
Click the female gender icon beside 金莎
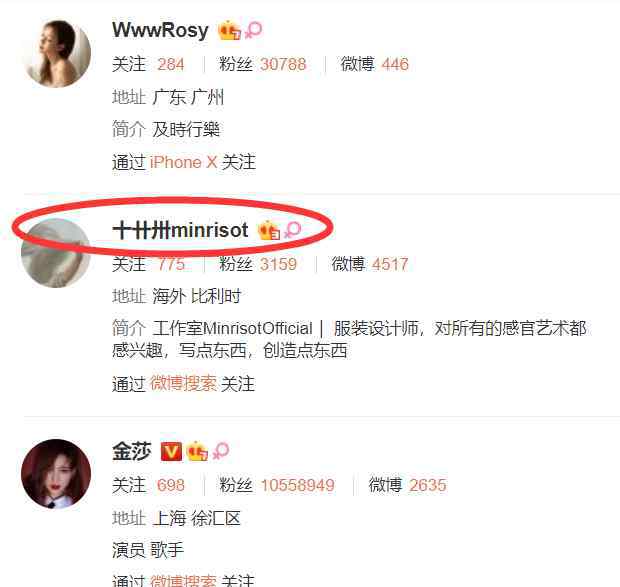coord(221,451)
